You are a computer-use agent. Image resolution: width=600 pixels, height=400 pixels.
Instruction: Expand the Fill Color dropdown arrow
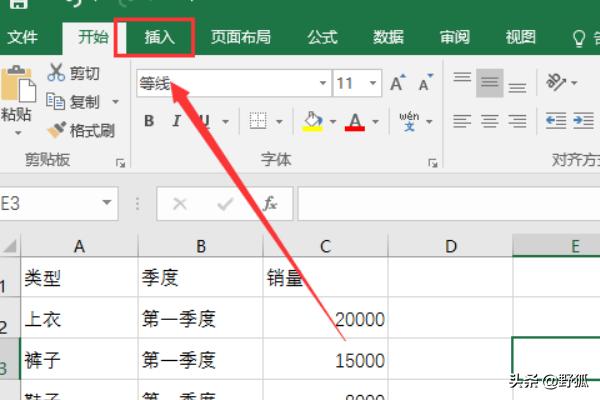pyautogui.click(x=333, y=122)
